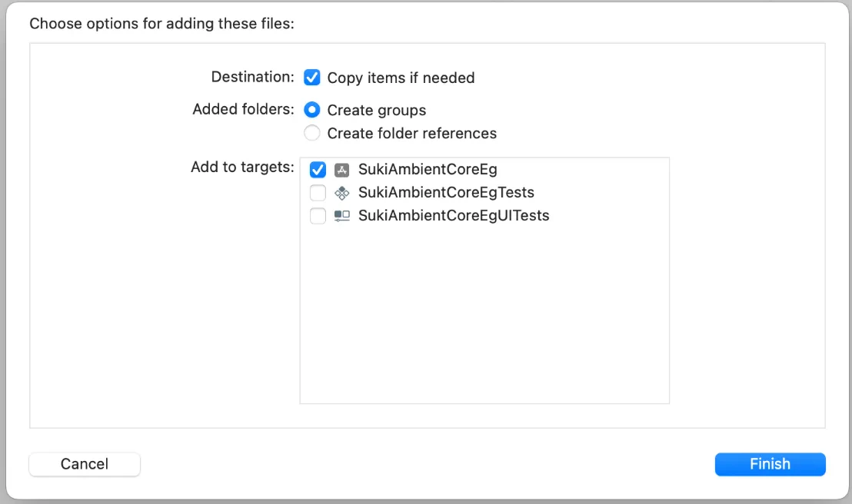Enable the SukiAmbientCoreEgUITests target checkbox
Viewport: 852px width, 504px height.
(x=318, y=216)
